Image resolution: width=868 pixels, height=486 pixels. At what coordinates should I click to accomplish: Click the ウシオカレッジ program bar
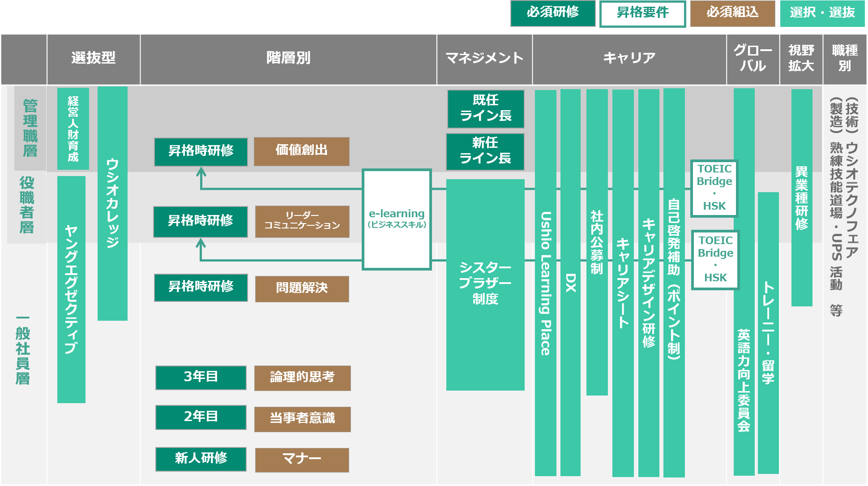coord(112,206)
